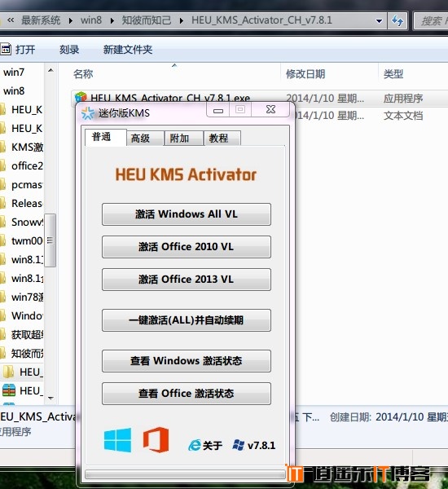Sort files by 修改日期 column header
Image resolution: width=448 pixels, height=489 pixels.
305,74
